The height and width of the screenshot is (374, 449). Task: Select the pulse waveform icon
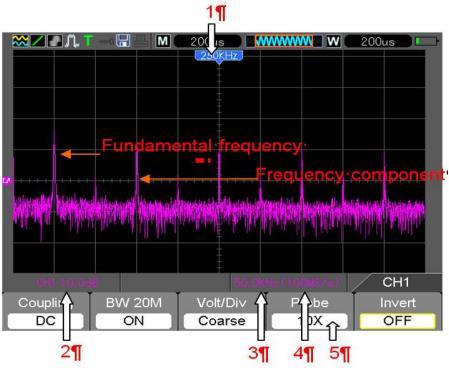[72, 41]
